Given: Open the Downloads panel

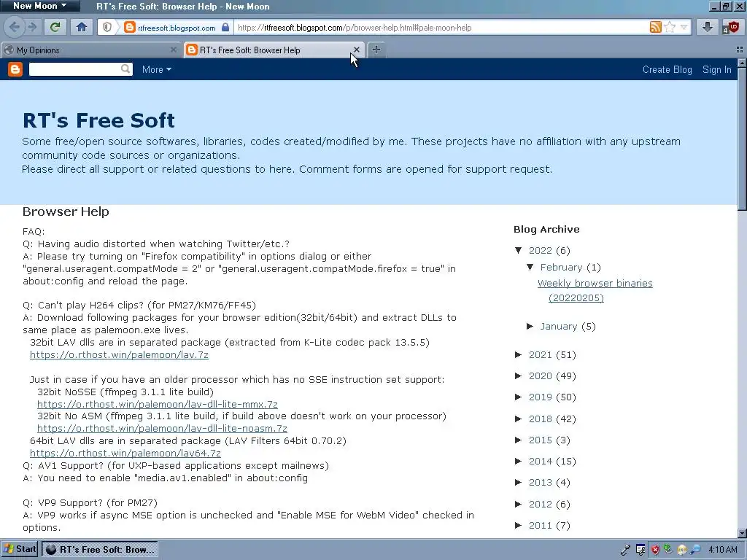Looking at the screenshot, I should click(708, 27).
